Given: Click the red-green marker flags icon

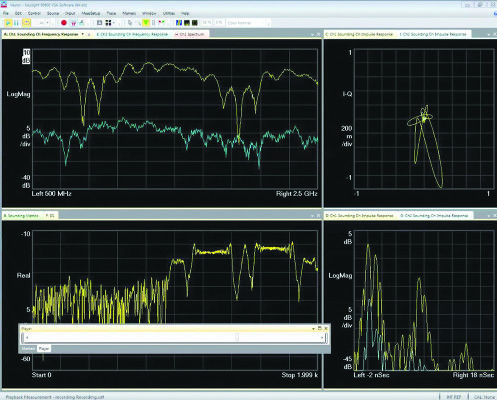Looking at the screenshot, I should coord(161,23).
